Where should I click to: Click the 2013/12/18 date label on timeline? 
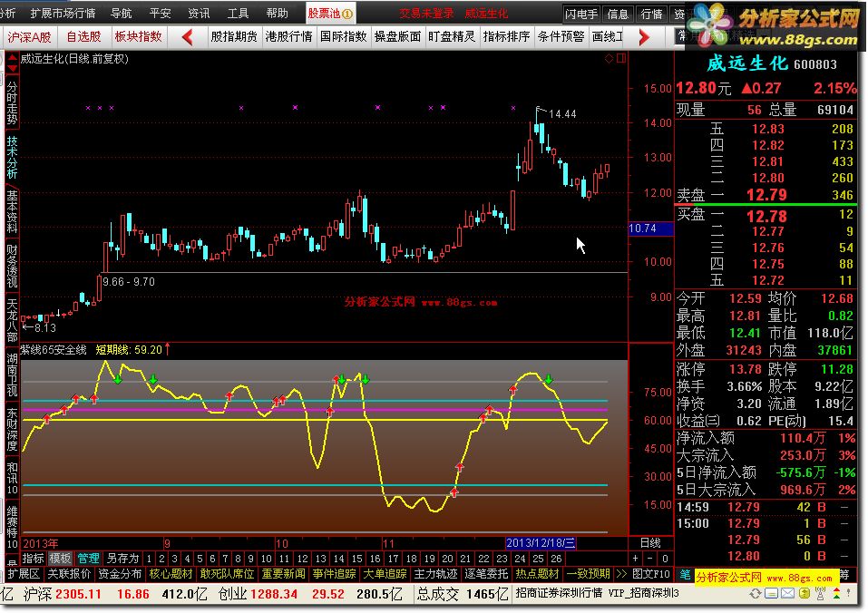coord(541,543)
